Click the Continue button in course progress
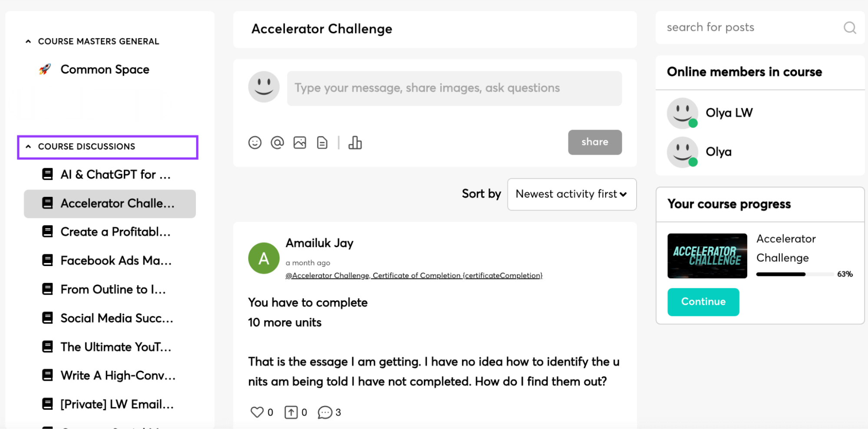Screen dimensions: 868x429 coord(703,302)
